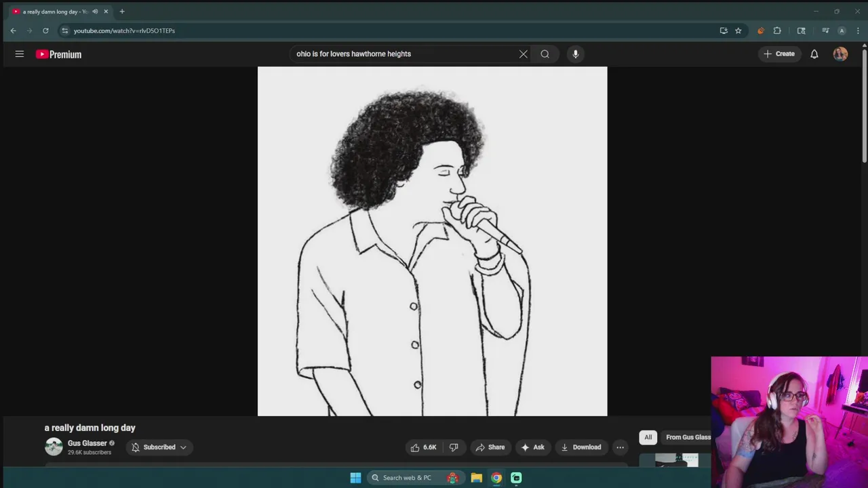Run the search with the magnifier button
This screenshot has height=488, width=868.
tap(545, 54)
